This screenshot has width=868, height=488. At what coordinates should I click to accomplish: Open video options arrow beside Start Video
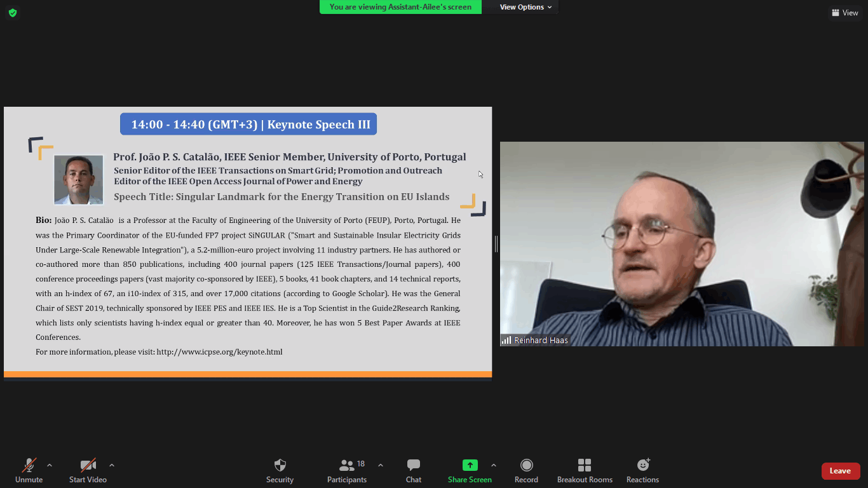112,465
